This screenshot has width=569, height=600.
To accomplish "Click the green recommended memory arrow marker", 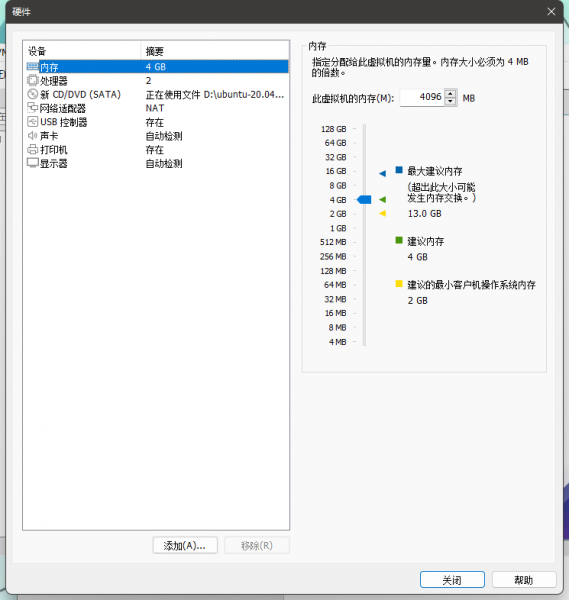I will coord(382,199).
